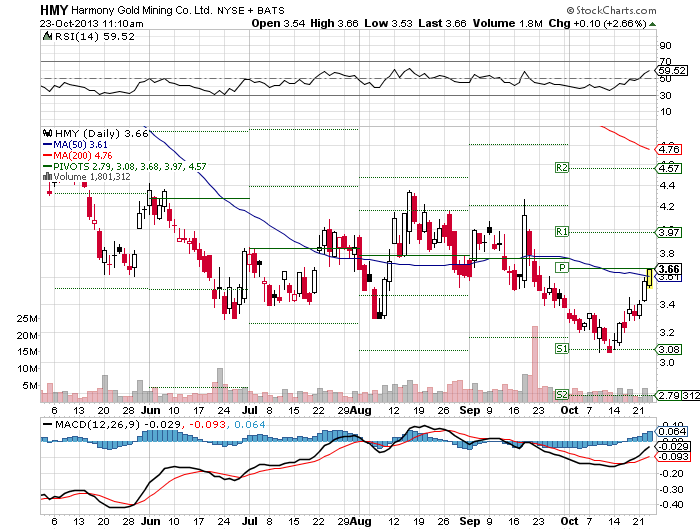
Task: Click the -0.029 MACD tag on the right axis
Action: [671, 447]
